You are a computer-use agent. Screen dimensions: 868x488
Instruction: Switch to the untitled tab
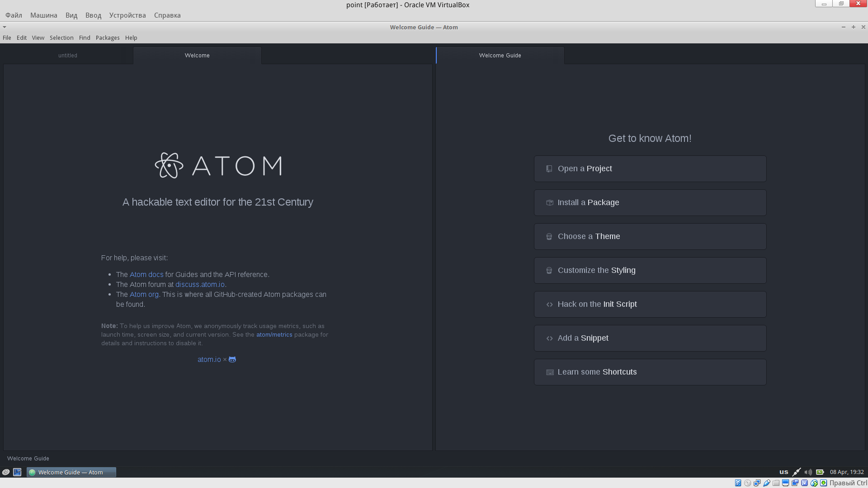pos(68,56)
